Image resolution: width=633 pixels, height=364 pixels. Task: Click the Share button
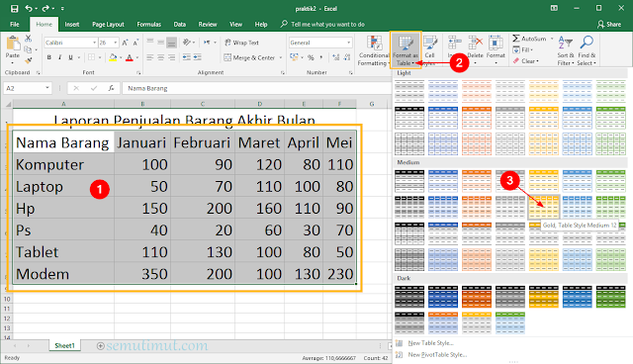pyautogui.click(x=609, y=24)
